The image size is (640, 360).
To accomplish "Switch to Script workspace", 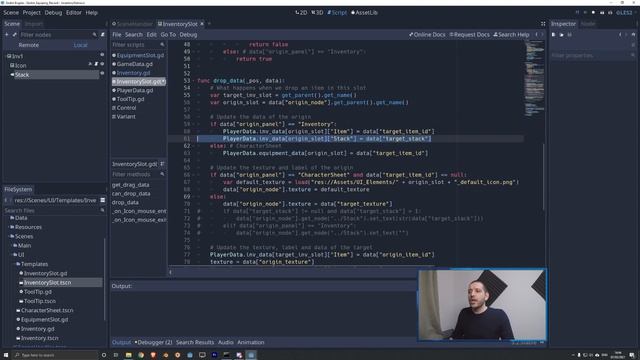I will pyautogui.click(x=337, y=13).
